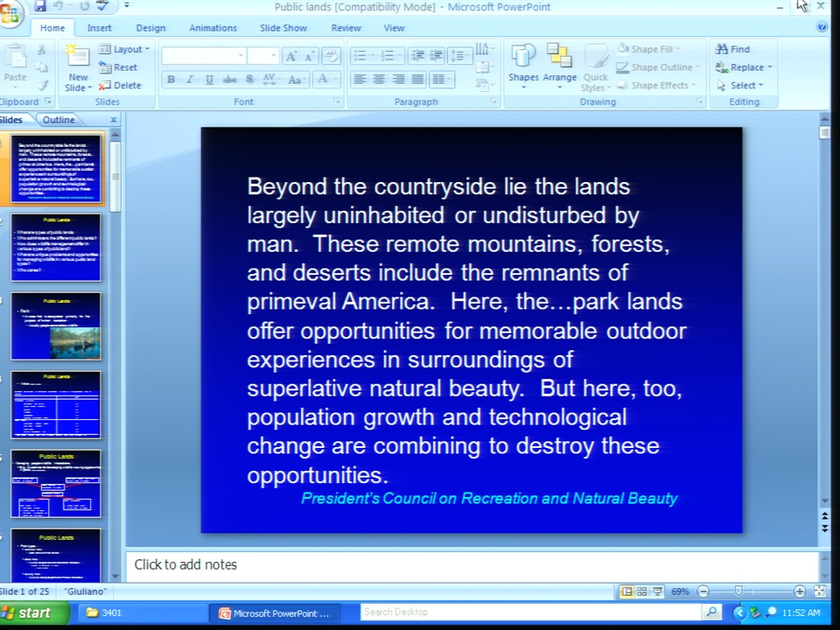Screen dimensions: 840x630
Task: Open Quick Styles gallery
Action: (595, 68)
